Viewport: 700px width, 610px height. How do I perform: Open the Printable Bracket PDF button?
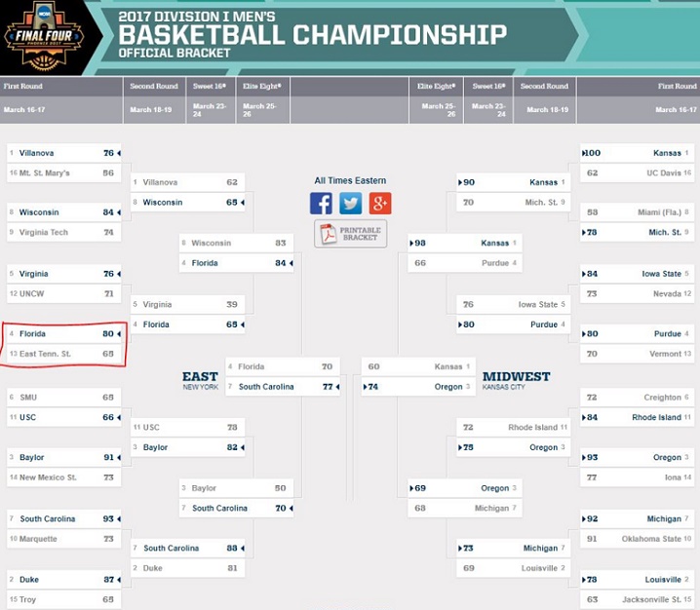[x=350, y=234]
